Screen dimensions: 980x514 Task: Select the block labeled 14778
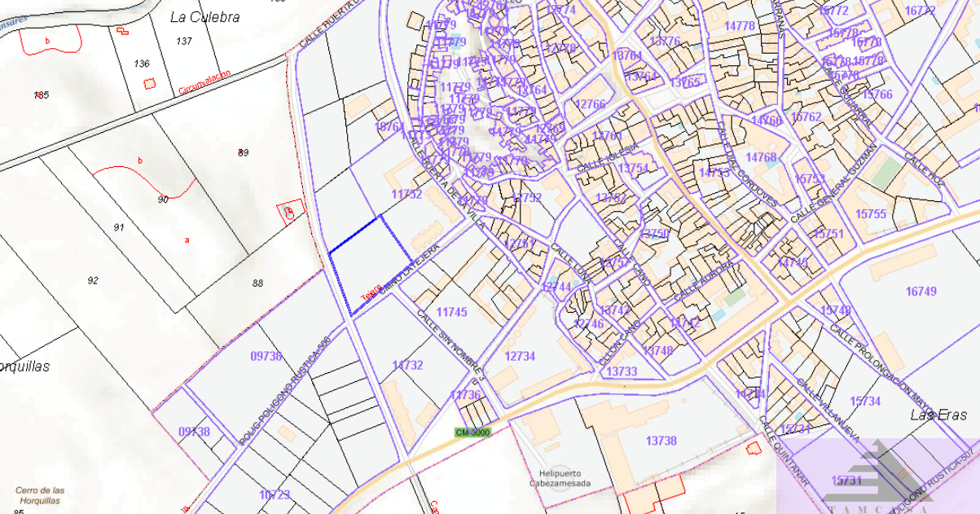739,26
